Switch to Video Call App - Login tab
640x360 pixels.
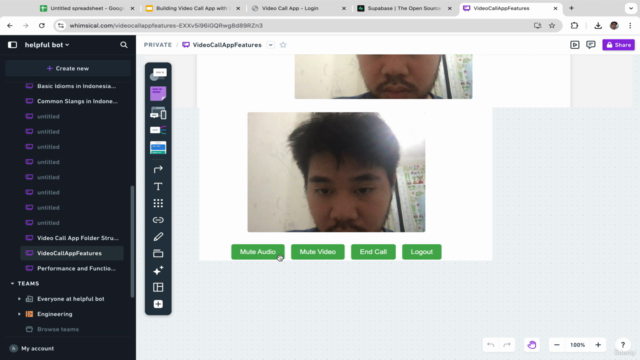299,8
